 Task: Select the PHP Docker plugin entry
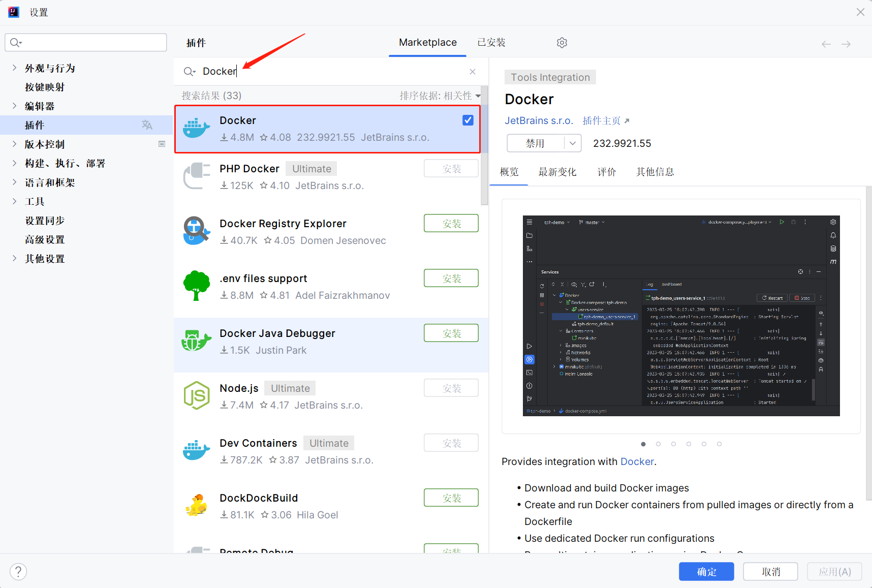click(327, 177)
